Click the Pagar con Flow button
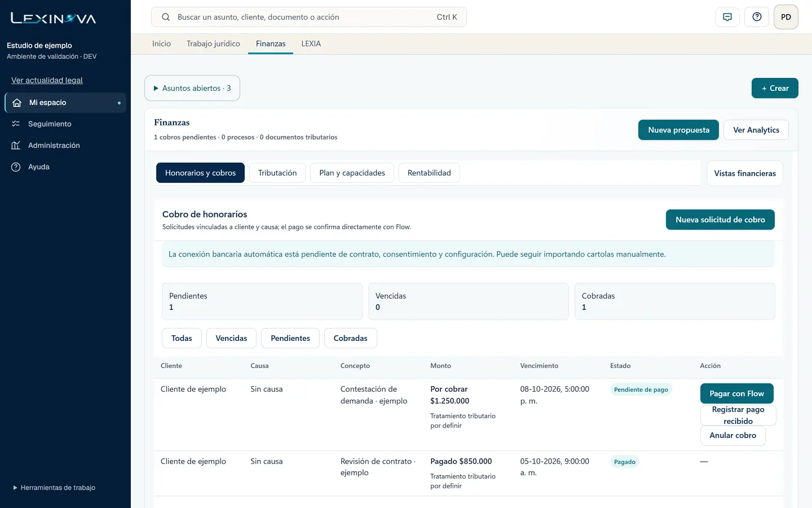The height and width of the screenshot is (508, 812). pyautogui.click(x=736, y=393)
